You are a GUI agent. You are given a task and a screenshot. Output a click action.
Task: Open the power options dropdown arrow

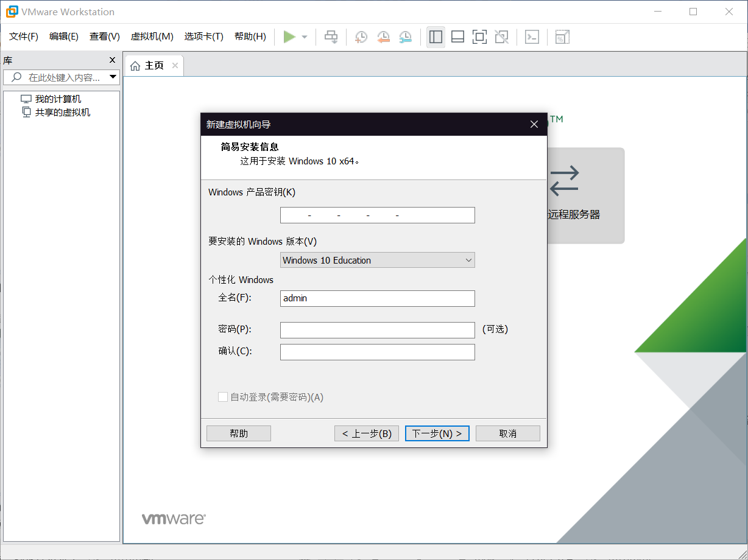(x=305, y=37)
